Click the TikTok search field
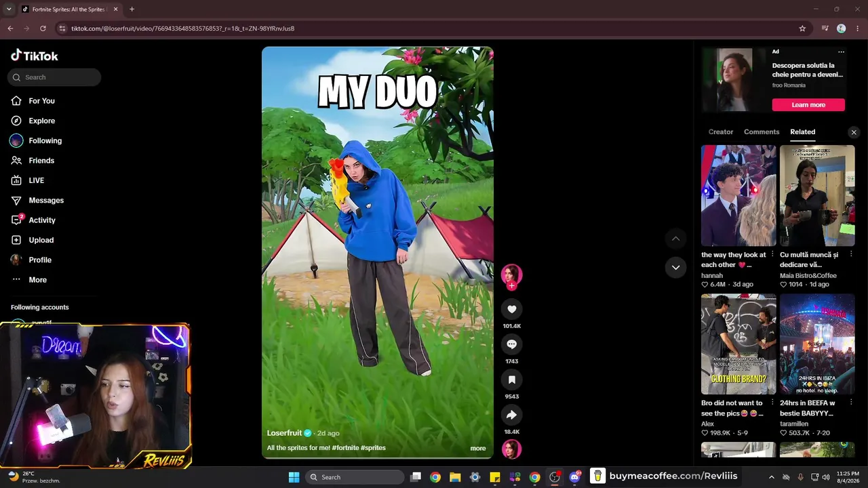This screenshot has width=868, height=488. [54, 77]
